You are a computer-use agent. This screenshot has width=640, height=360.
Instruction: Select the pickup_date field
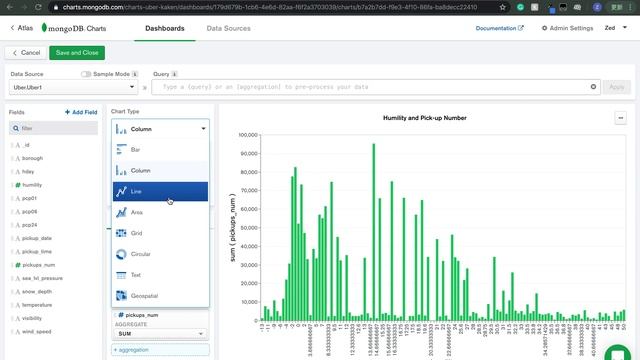click(x=36, y=238)
